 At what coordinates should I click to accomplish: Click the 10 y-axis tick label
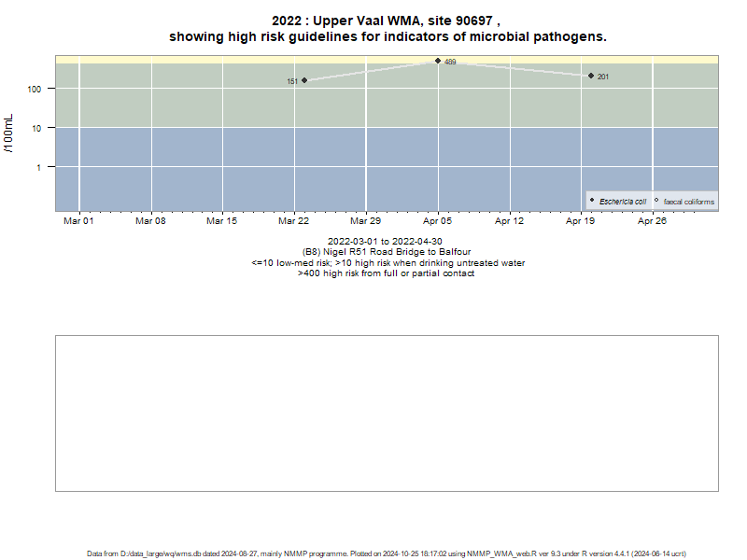point(36,128)
